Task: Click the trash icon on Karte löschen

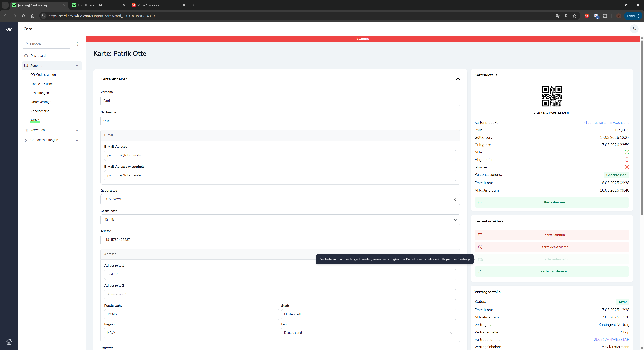Action: (480, 235)
